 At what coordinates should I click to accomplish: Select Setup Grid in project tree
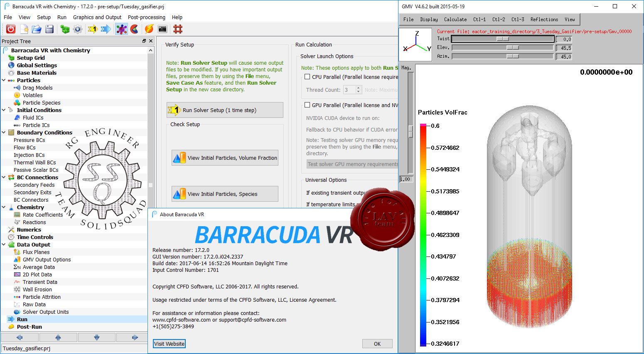point(31,58)
